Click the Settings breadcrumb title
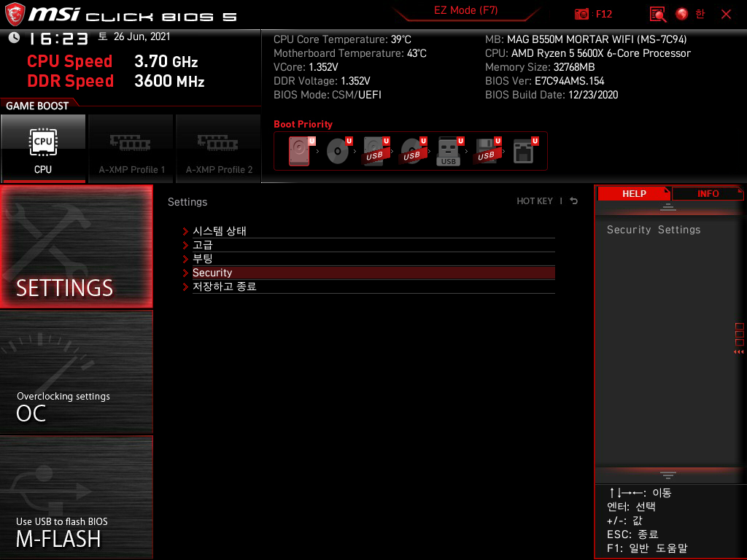 187,202
